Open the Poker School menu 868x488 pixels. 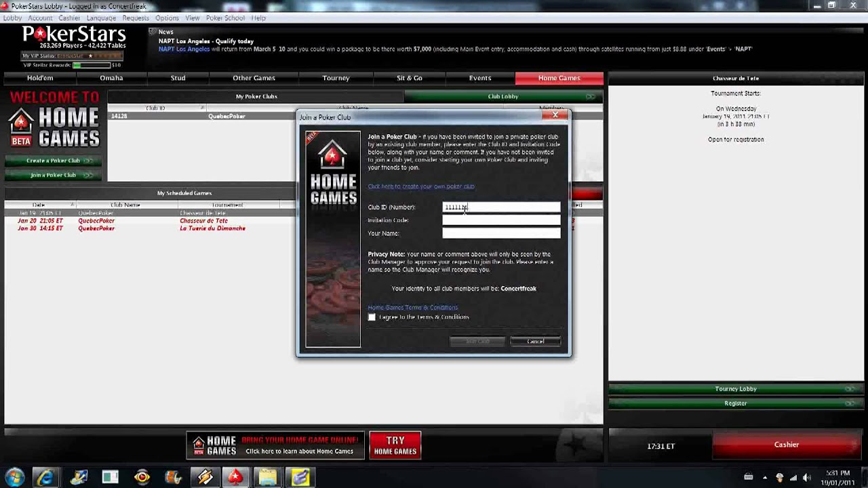(225, 18)
